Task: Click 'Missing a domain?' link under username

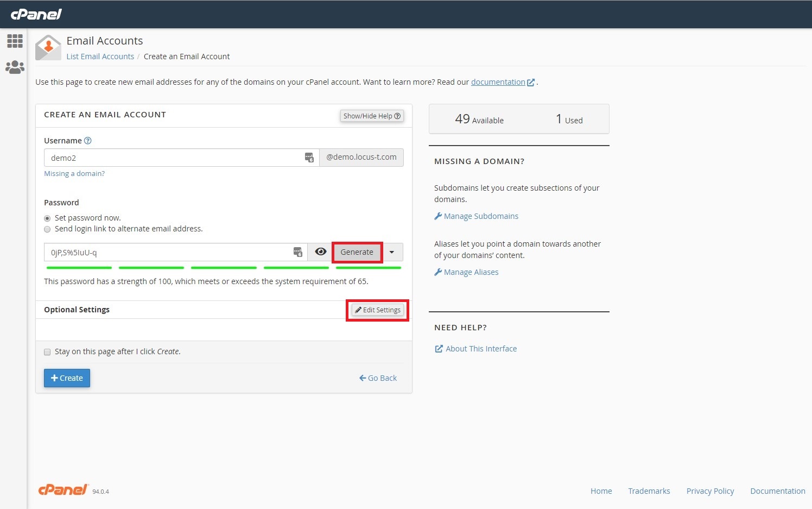Action: click(x=74, y=174)
